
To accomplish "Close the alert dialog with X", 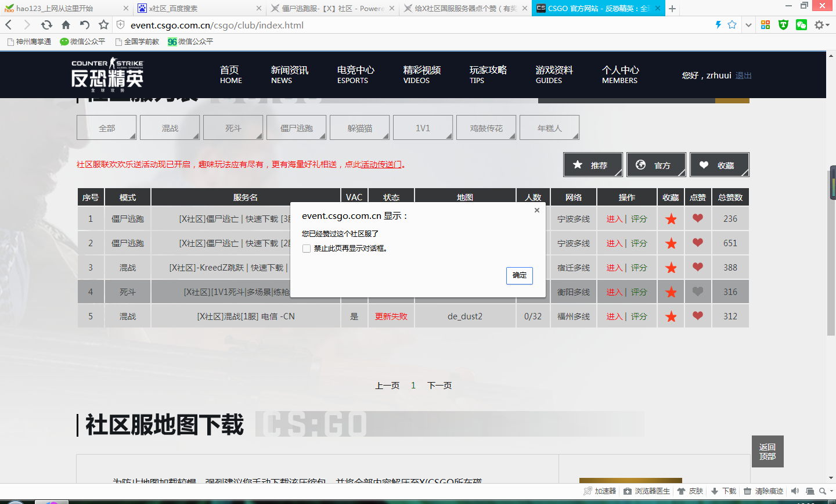I will pyautogui.click(x=536, y=210).
